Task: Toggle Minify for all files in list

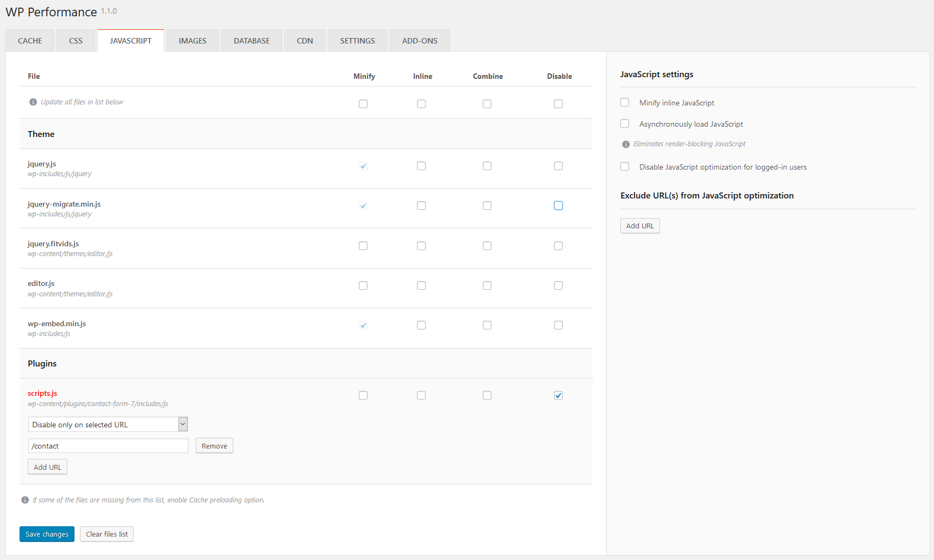Action: 363,104
